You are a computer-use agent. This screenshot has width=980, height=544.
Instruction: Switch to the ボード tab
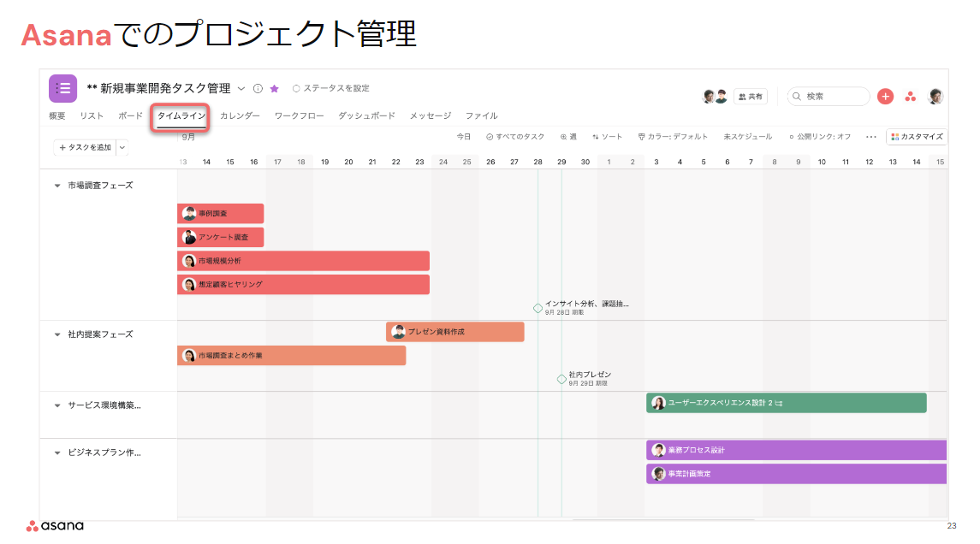[x=130, y=115]
